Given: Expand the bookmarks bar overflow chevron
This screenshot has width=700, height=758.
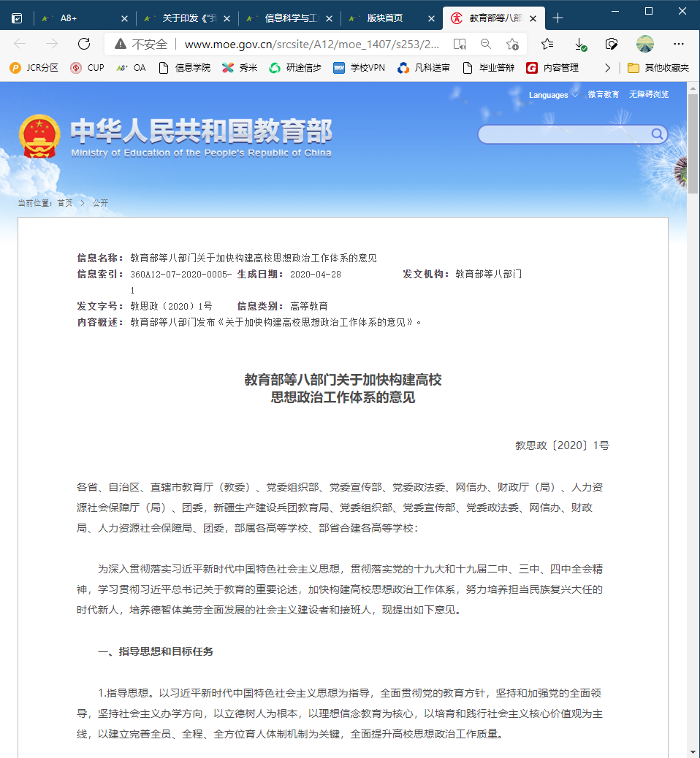Looking at the screenshot, I should (607, 67).
